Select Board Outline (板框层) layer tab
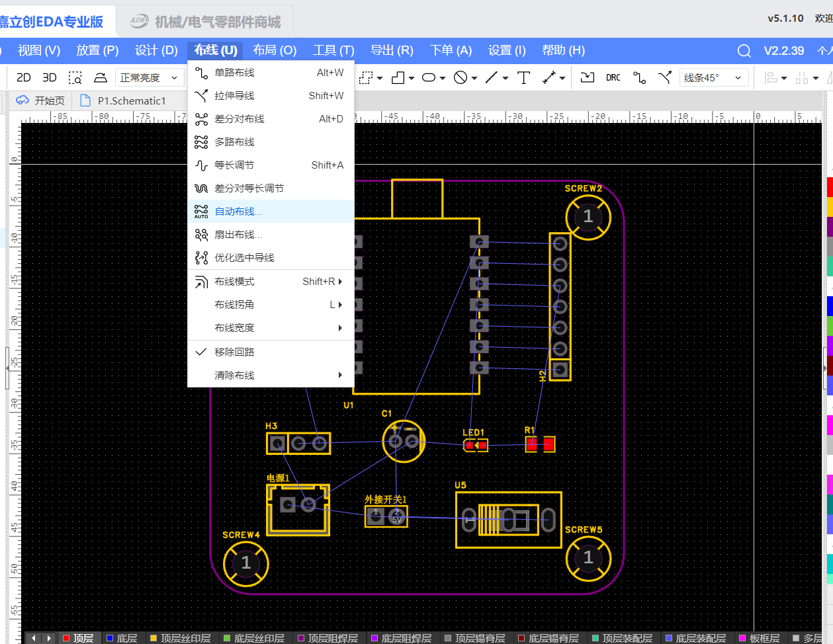This screenshot has height=644, width=833. tap(759, 638)
